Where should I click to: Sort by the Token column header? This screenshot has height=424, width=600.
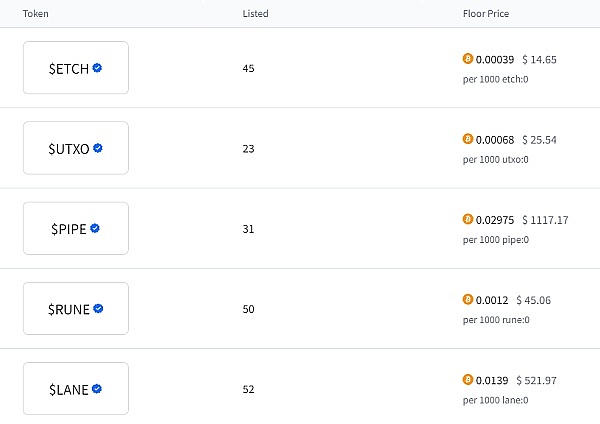coord(35,14)
